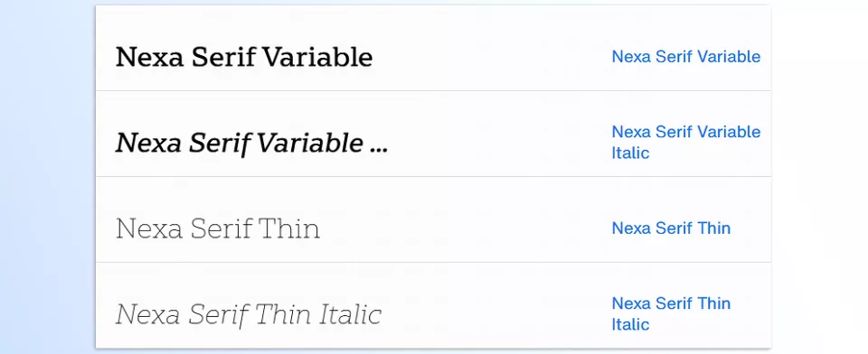
Task: Open the Nexa Serif Thin Italic link
Action: coord(671,313)
